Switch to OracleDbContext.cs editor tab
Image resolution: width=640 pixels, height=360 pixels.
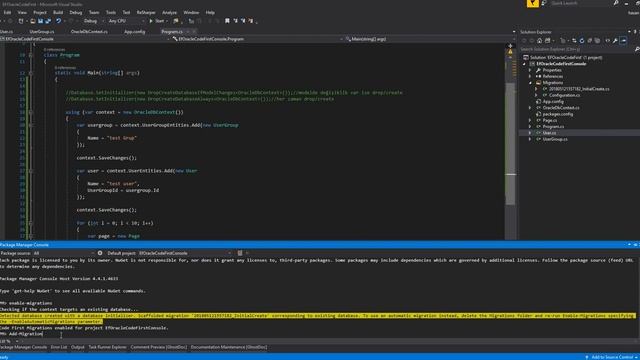(x=89, y=31)
